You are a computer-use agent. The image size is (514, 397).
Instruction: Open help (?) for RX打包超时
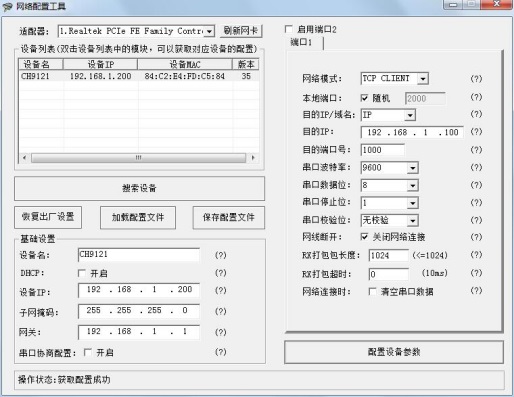[476, 273]
